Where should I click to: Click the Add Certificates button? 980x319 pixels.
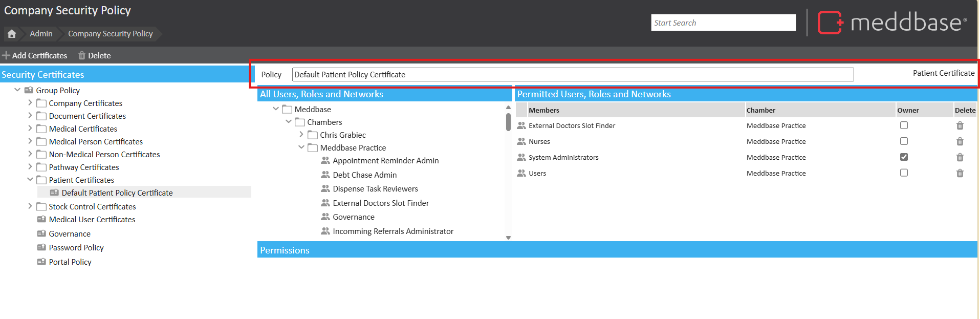[35, 55]
